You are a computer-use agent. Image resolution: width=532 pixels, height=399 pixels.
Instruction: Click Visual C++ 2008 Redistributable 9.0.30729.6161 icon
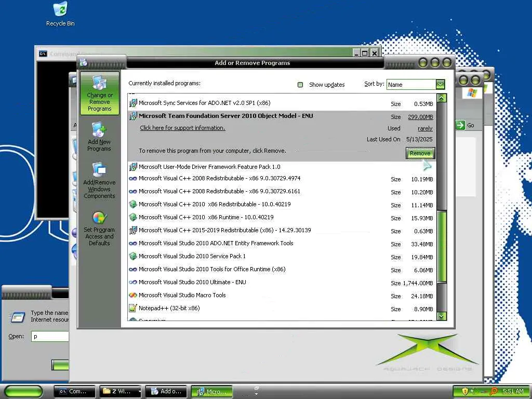click(x=133, y=191)
